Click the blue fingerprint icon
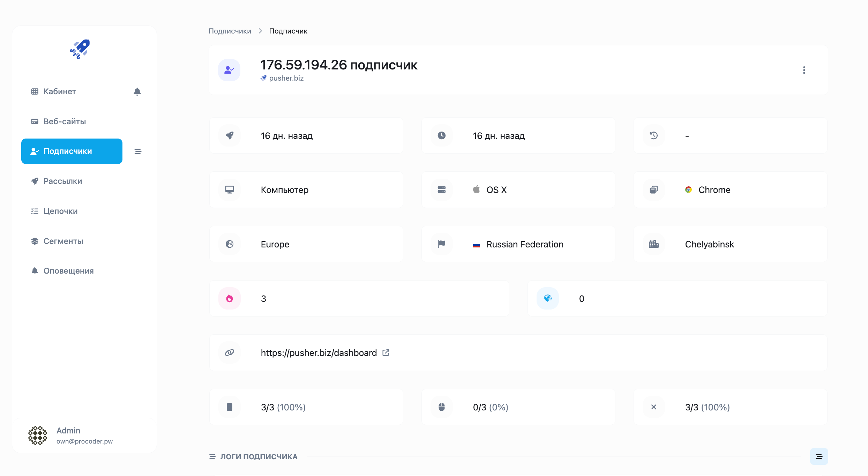 point(547,298)
